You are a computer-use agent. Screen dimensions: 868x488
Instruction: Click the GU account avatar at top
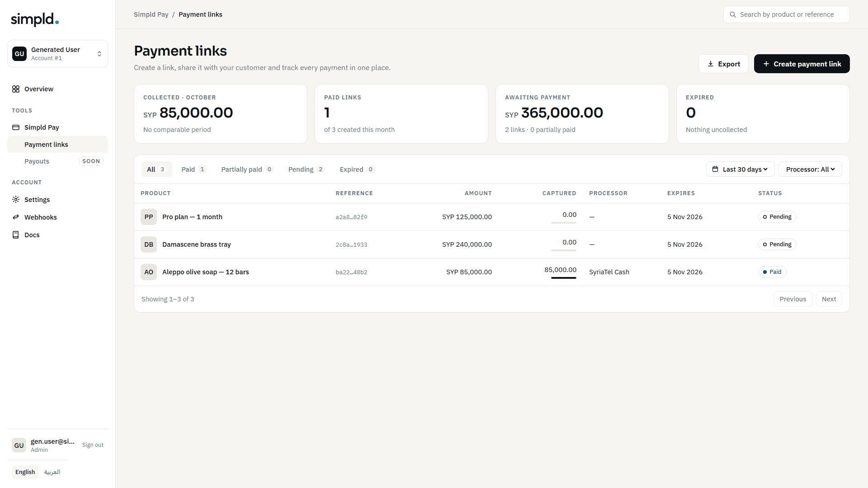pyautogui.click(x=19, y=54)
